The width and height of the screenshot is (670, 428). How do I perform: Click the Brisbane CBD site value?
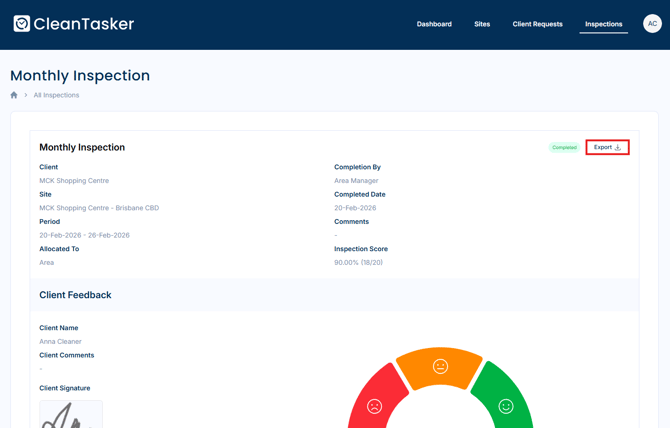pyautogui.click(x=99, y=208)
